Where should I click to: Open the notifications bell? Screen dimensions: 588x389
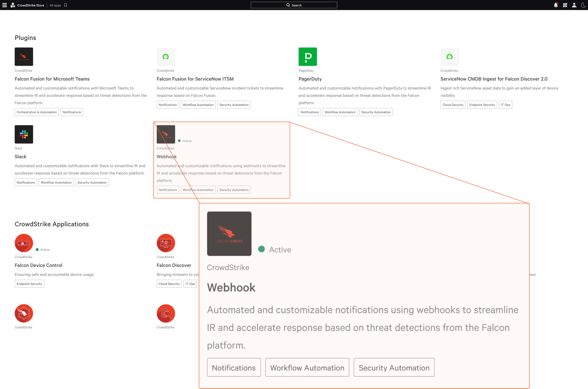[x=556, y=5]
